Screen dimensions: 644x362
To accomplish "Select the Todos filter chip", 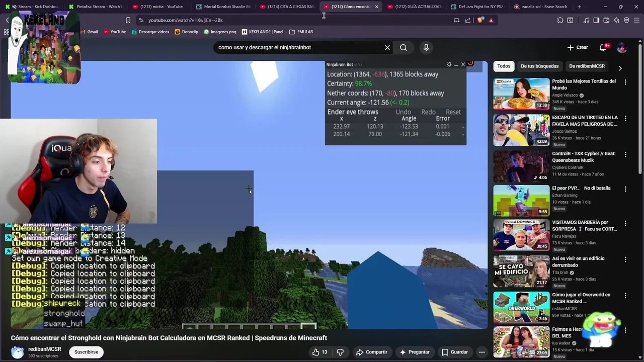I will pyautogui.click(x=504, y=66).
